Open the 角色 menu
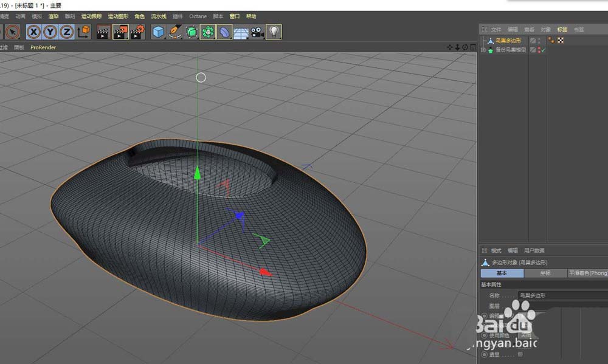 tap(140, 16)
